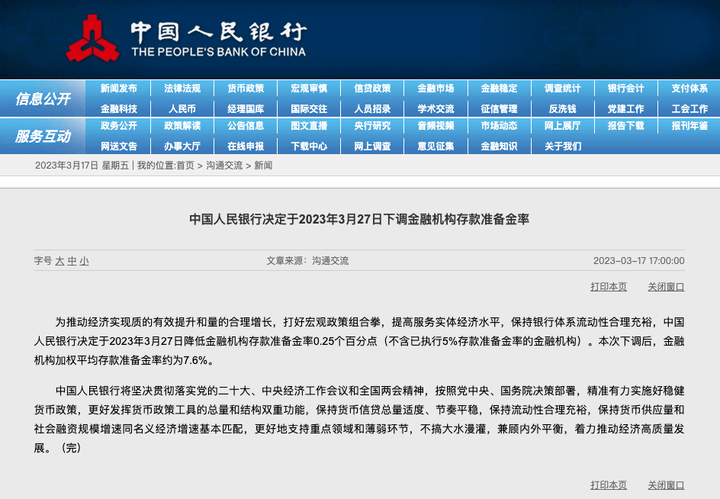Go to 政策解读 page
Screen dimensions: 720x499
pos(182,126)
